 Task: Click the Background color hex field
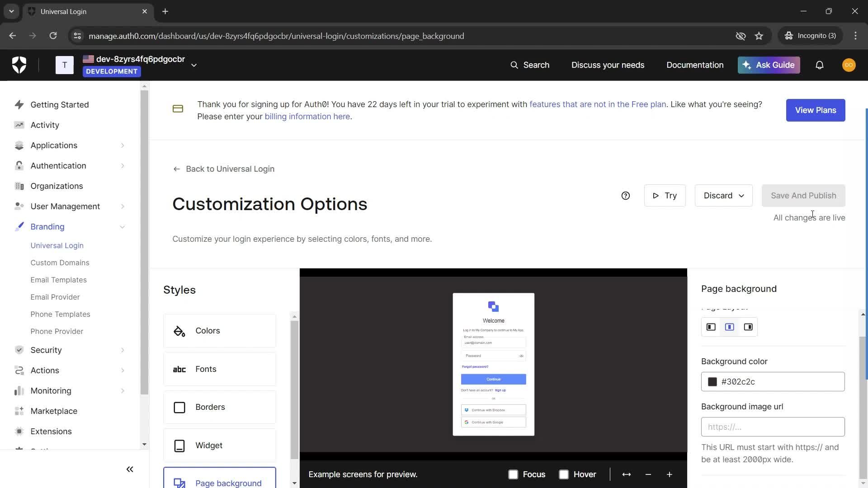(x=773, y=382)
